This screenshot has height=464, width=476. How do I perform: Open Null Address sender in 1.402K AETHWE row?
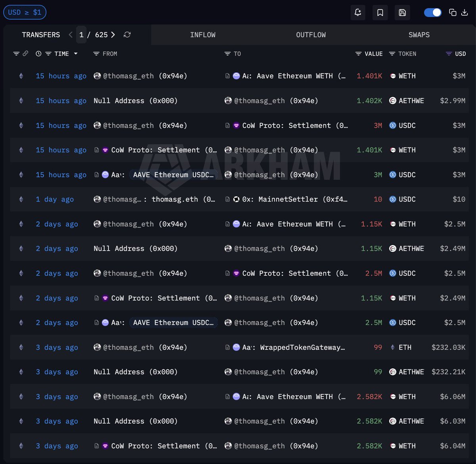pos(136,101)
